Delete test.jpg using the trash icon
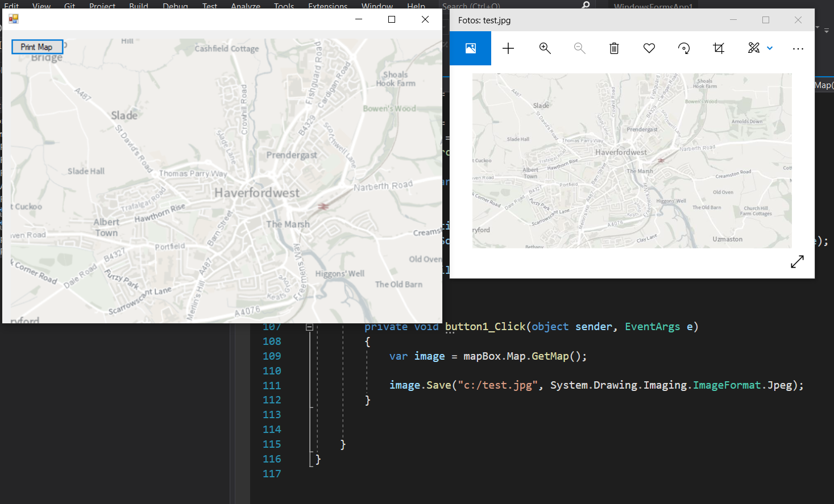The width and height of the screenshot is (834, 504). pyautogui.click(x=613, y=48)
